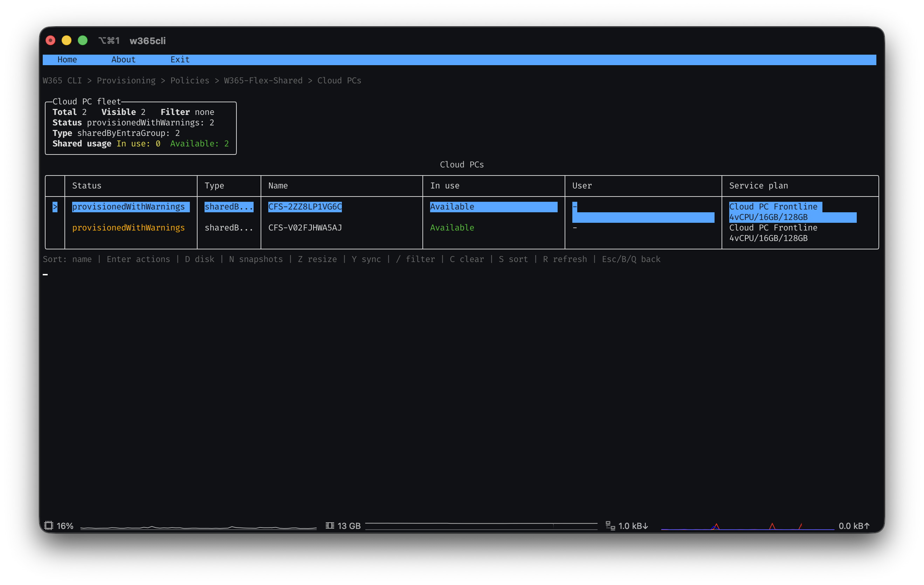Screen dimensions: 924x585
Task: Click the unhighlighted Cloud PC Frontline plan cell
Action: [773, 233]
